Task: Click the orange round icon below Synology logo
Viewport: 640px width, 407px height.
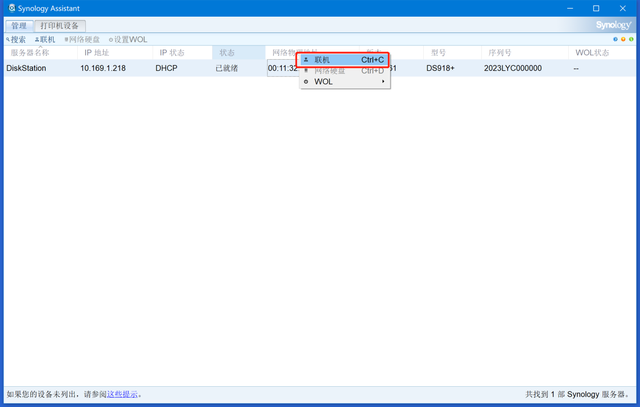Action: [623, 39]
